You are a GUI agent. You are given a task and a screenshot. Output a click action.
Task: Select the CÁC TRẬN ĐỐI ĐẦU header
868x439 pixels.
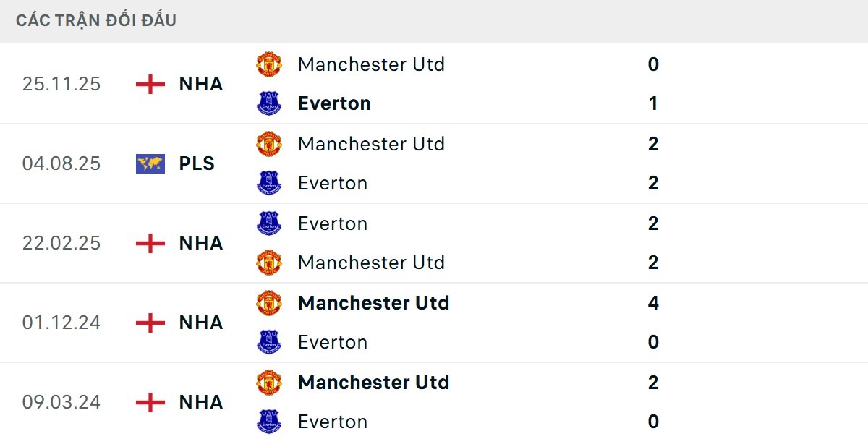[95, 20]
